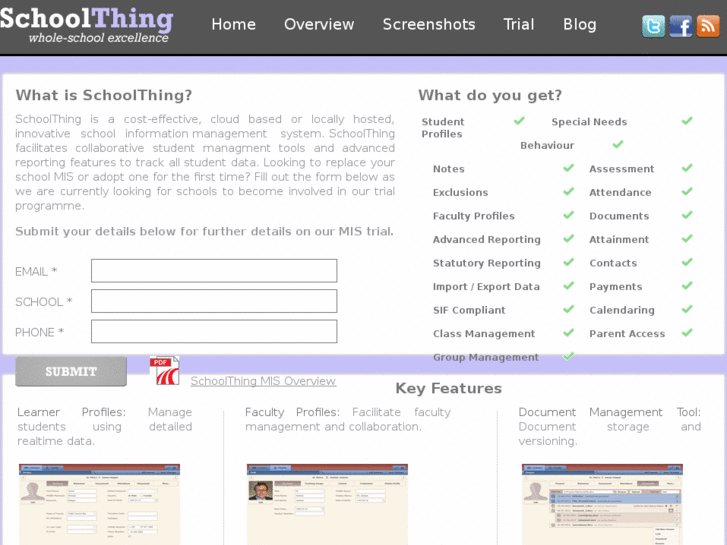Viewport: 727px width, 545px height.
Task: Click the 'SCHOOL *' field label
Action: (x=44, y=302)
